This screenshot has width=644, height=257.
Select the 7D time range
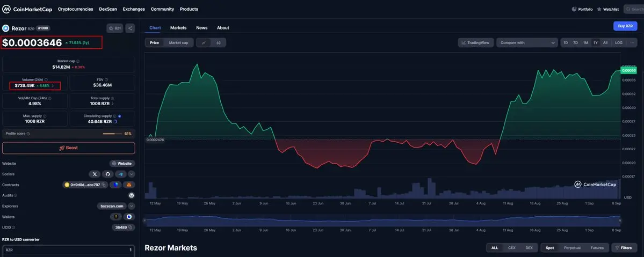[575, 43]
